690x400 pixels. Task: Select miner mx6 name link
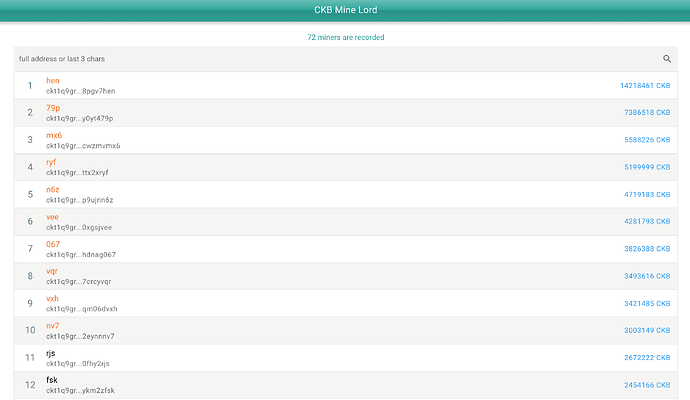click(54, 135)
